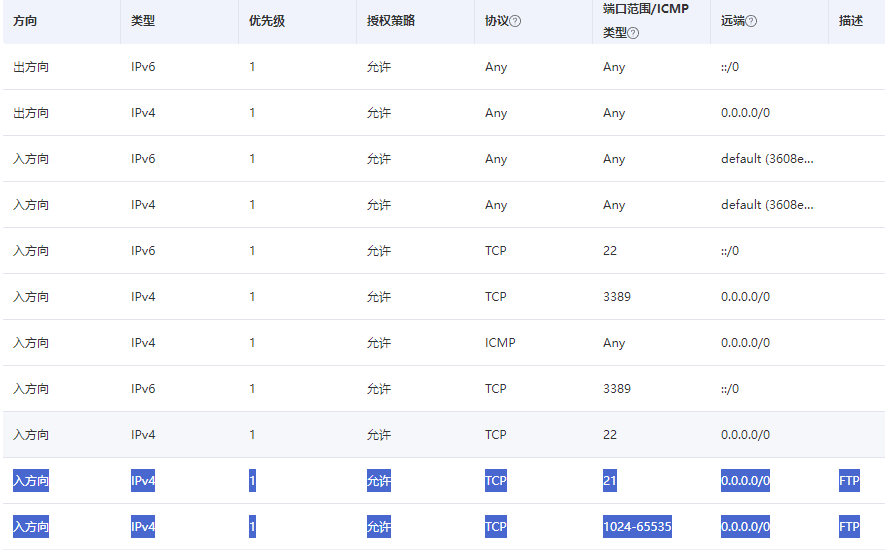The height and width of the screenshot is (553, 885).
Task: Click FTP description in the 1024-65535 row
Action: (849, 527)
